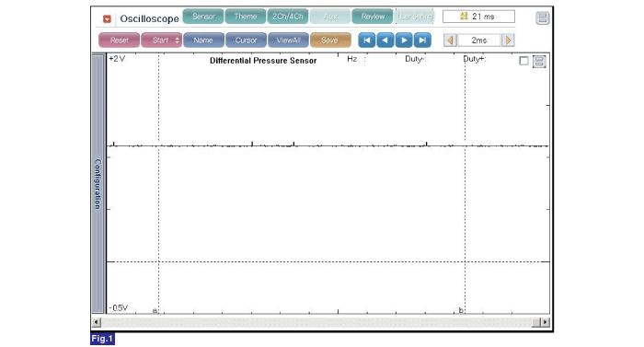Open the Sensor tab
Viewport: 644px width, 347px height.
(203, 17)
